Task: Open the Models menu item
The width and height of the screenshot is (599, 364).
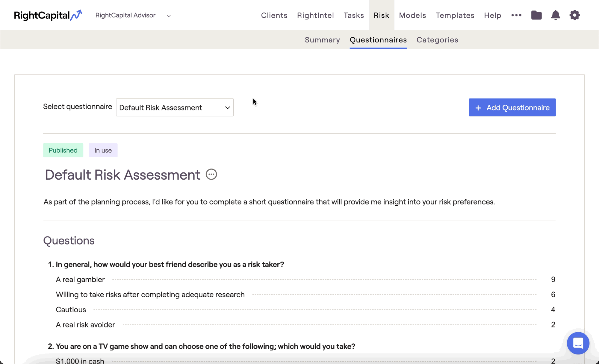Action: 412,15
